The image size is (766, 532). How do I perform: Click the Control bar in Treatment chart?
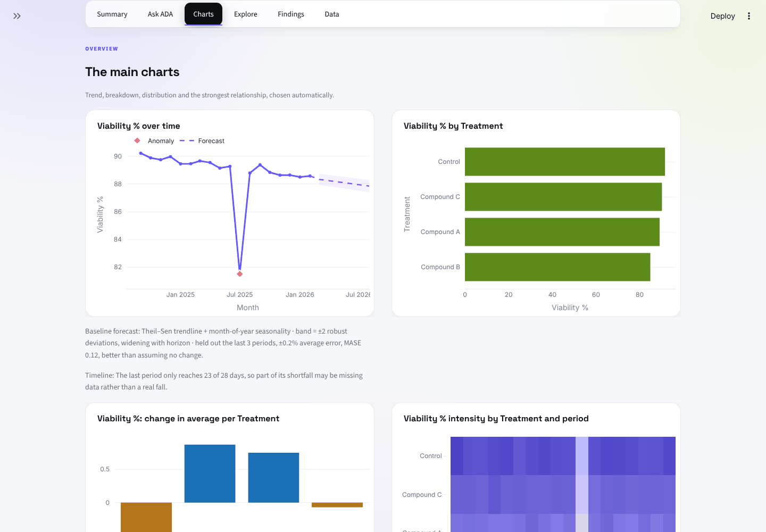tap(564, 162)
